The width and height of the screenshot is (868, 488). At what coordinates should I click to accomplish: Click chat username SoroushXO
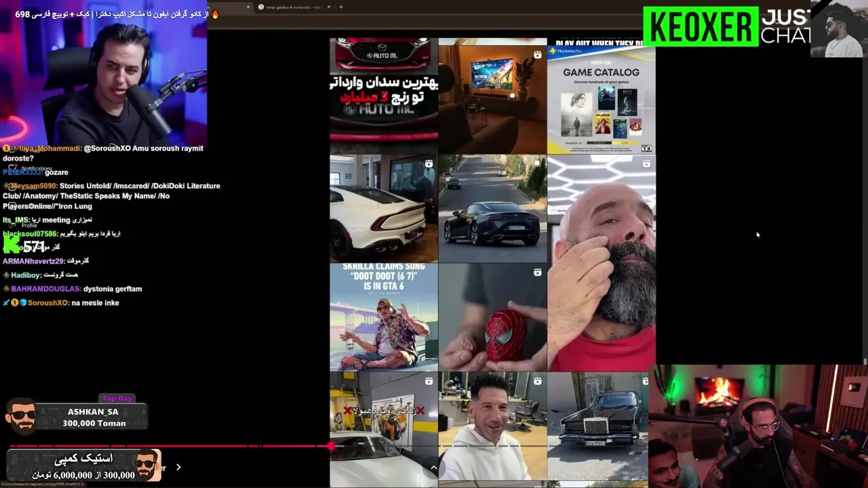click(x=48, y=303)
